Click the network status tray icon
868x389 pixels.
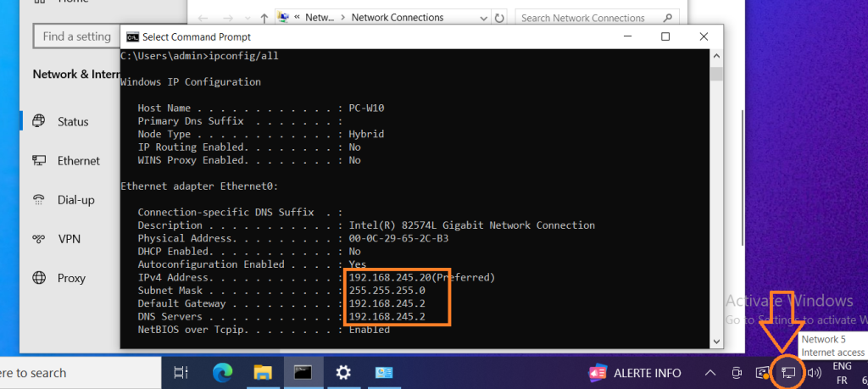[788, 372]
